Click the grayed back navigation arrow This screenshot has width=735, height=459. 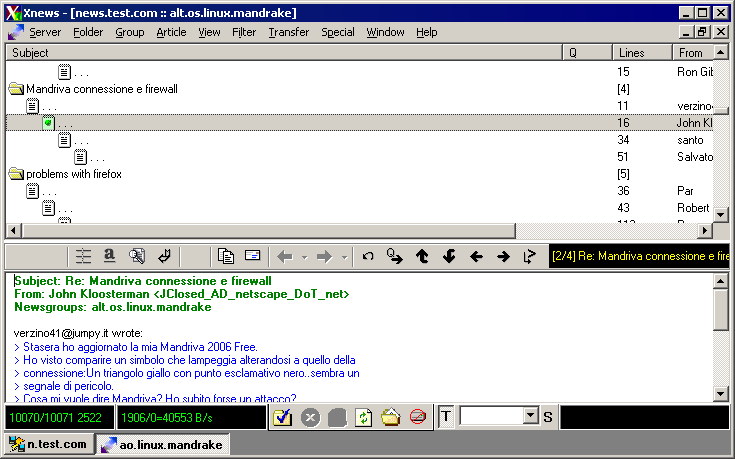[285, 256]
